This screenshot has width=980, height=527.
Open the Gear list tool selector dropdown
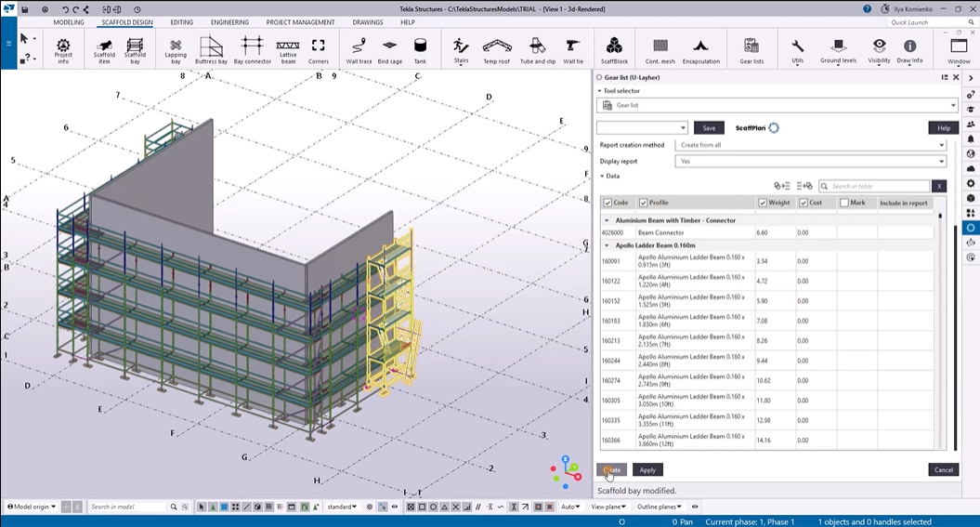tap(777, 105)
